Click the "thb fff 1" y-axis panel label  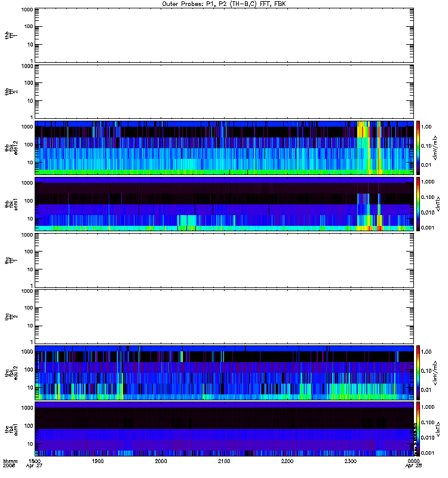pos(11,36)
